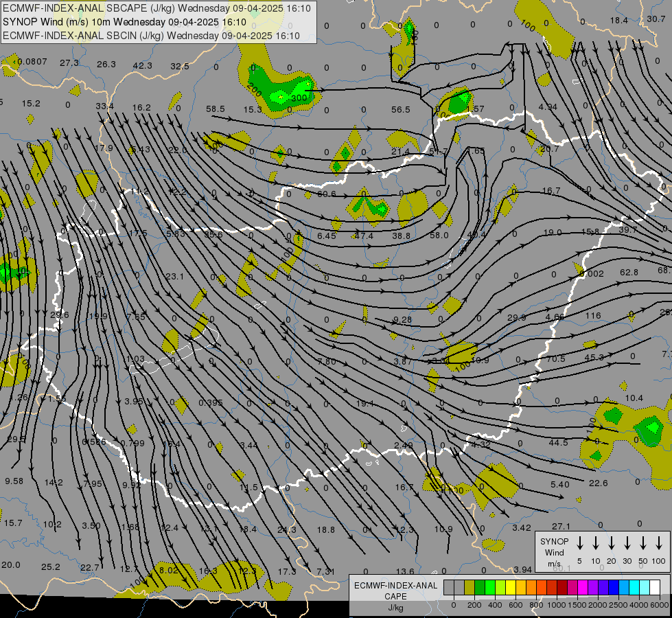Click the 23.1 value on the map
672x618 pixels.
pyautogui.click(x=174, y=277)
